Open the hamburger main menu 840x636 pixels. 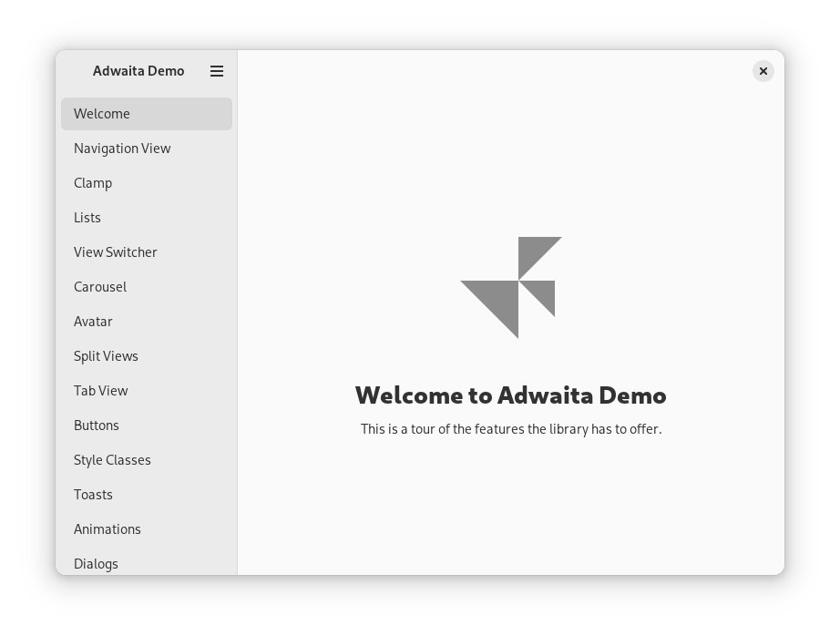point(217,71)
